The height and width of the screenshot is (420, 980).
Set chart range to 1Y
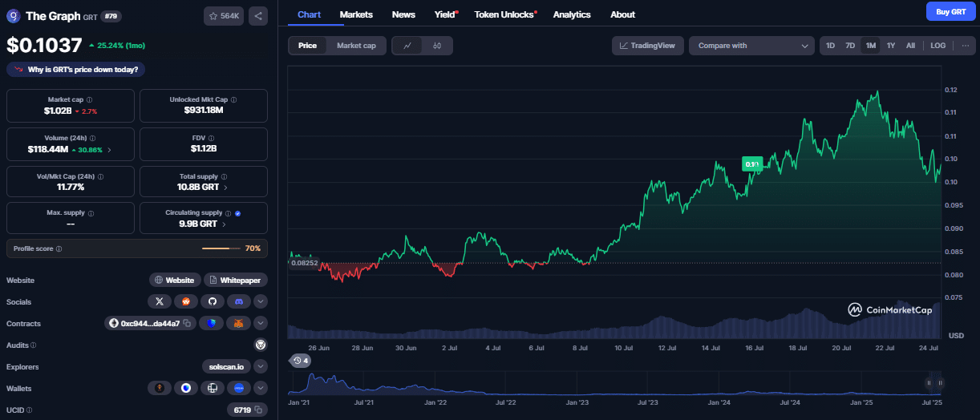point(890,46)
